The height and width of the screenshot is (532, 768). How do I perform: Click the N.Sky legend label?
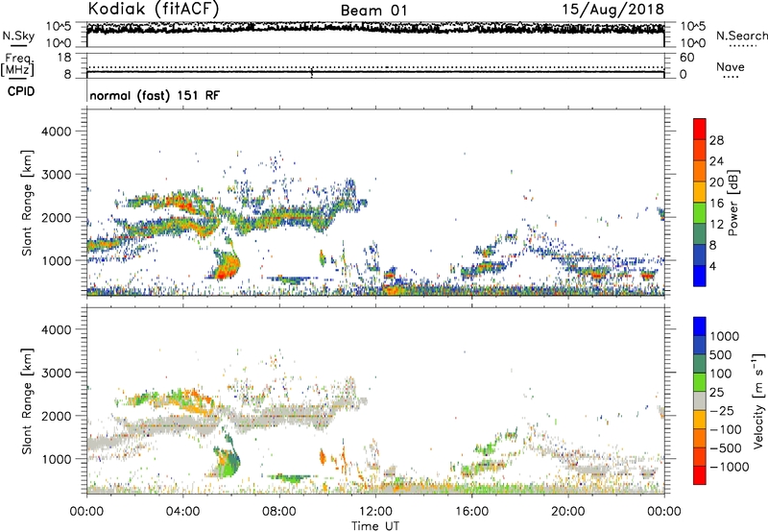point(18,36)
